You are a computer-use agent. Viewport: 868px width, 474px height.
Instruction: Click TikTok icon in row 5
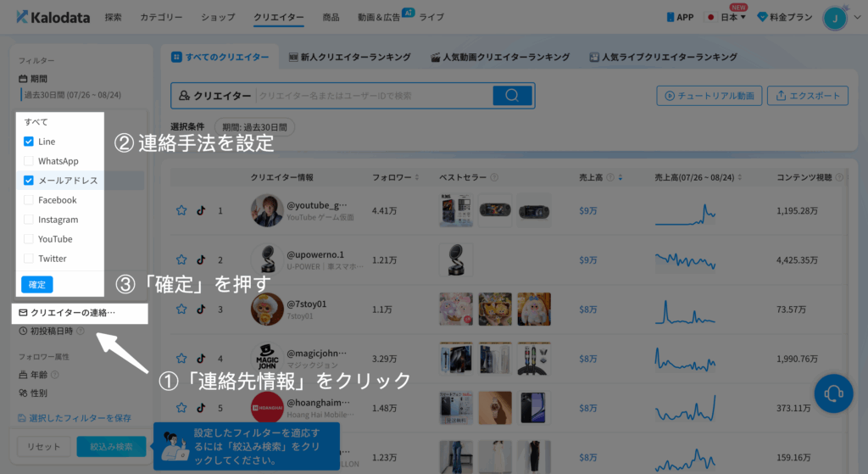[201, 408]
